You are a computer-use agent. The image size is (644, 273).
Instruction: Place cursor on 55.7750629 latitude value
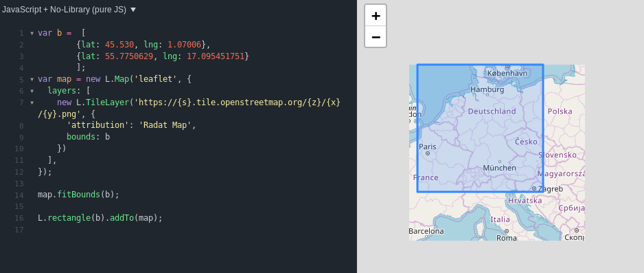point(129,56)
